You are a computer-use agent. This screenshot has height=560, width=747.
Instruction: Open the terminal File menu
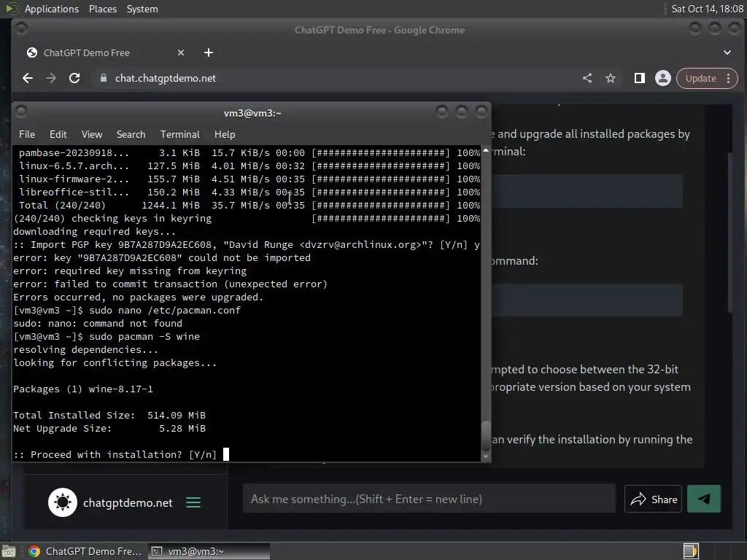(x=27, y=134)
